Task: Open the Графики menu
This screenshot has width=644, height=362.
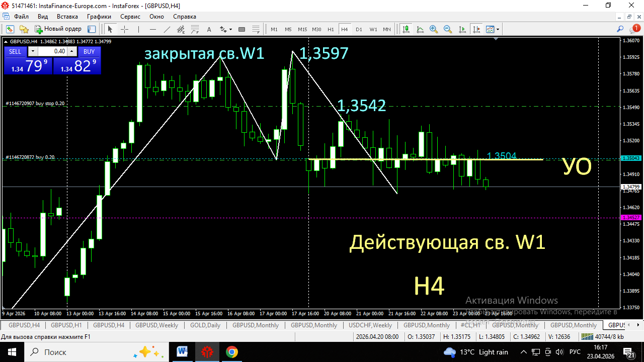Action: pos(99,16)
